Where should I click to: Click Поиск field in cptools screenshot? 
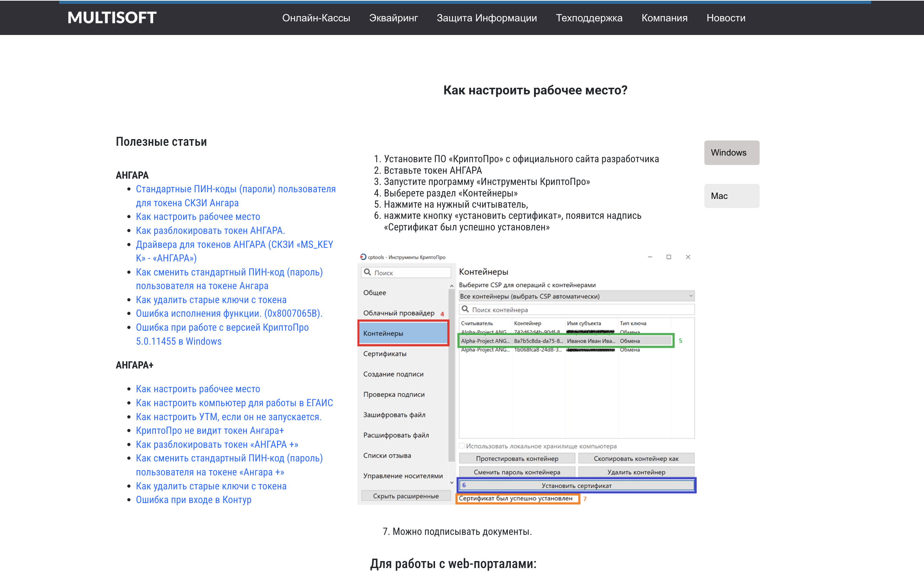click(406, 273)
